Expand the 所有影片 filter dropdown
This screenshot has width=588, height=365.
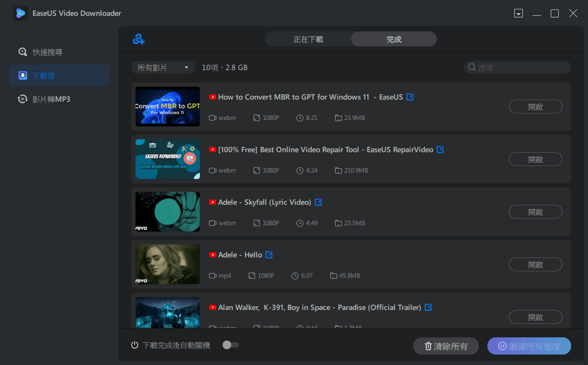click(163, 68)
